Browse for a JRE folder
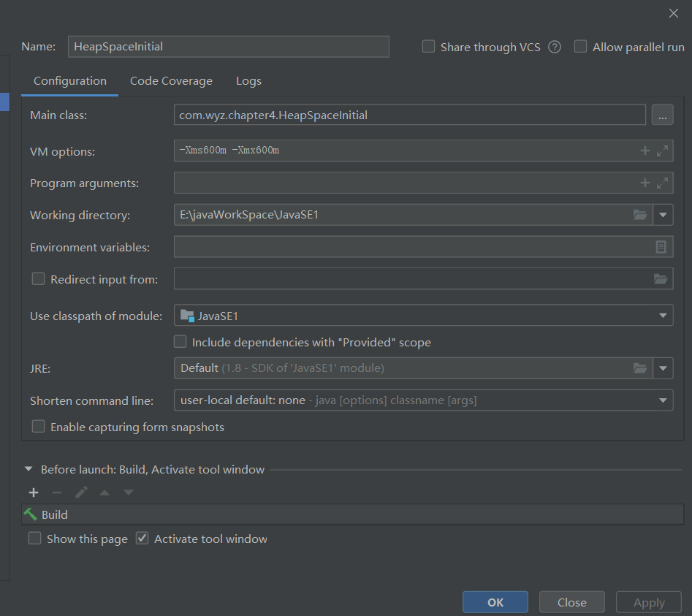The image size is (692, 616). [x=640, y=368]
